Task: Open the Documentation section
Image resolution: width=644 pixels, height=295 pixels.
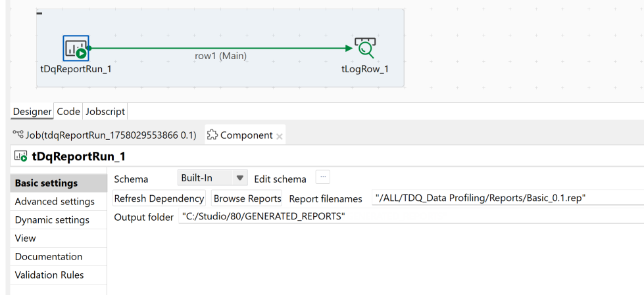Action: [x=49, y=257]
